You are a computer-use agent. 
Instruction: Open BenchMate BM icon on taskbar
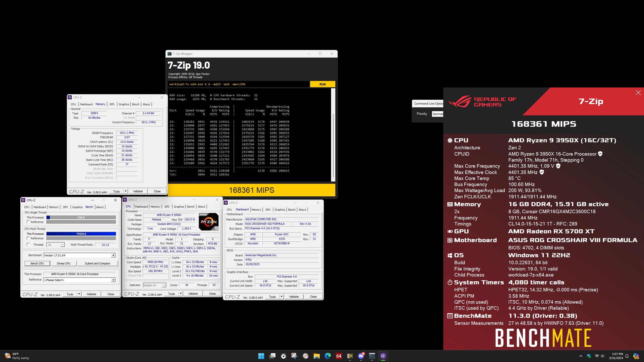click(x=350, y=356)
